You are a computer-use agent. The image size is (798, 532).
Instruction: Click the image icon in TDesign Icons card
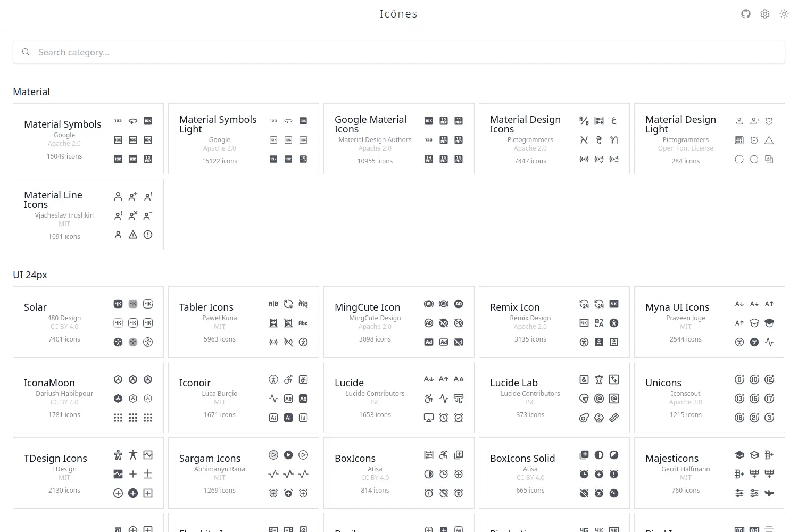point(148,455)
